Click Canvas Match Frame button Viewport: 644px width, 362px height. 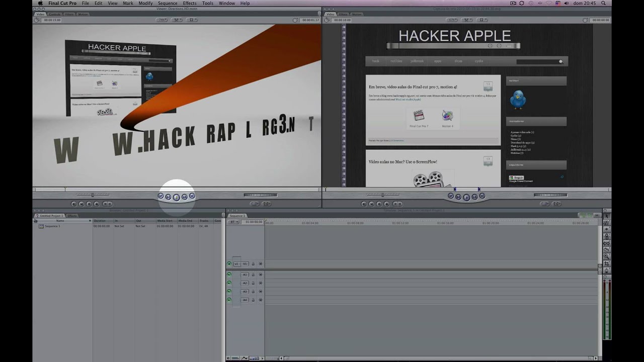364,204
